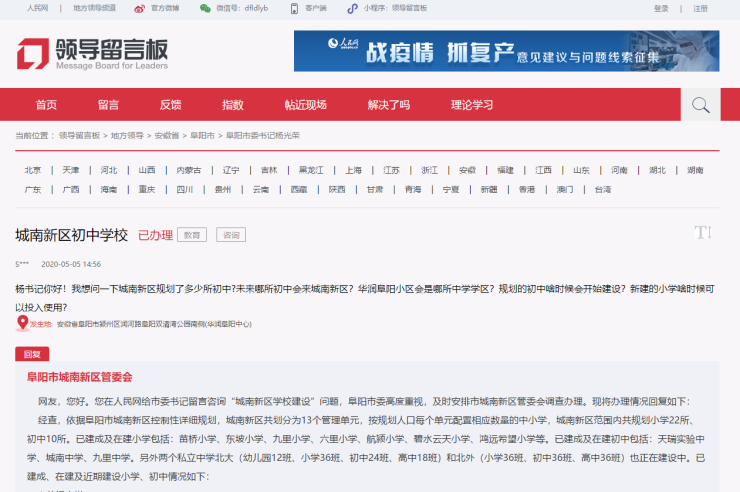Open the 反馈 navigation tab
The image size is (740, 492).
pyautogui.click(x=170, y=105)
